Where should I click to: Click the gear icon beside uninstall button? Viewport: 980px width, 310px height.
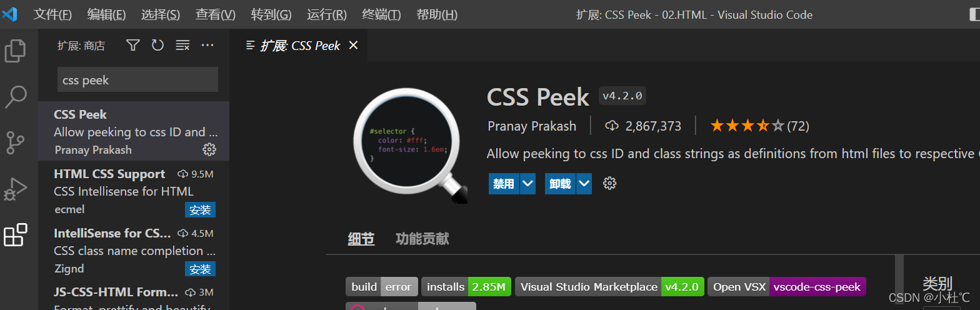point(609,183)
